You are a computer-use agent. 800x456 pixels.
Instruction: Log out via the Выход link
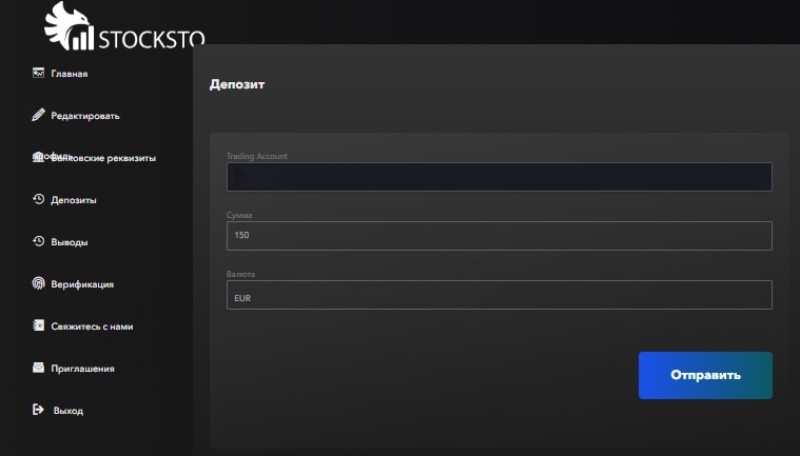pos(68,411)
